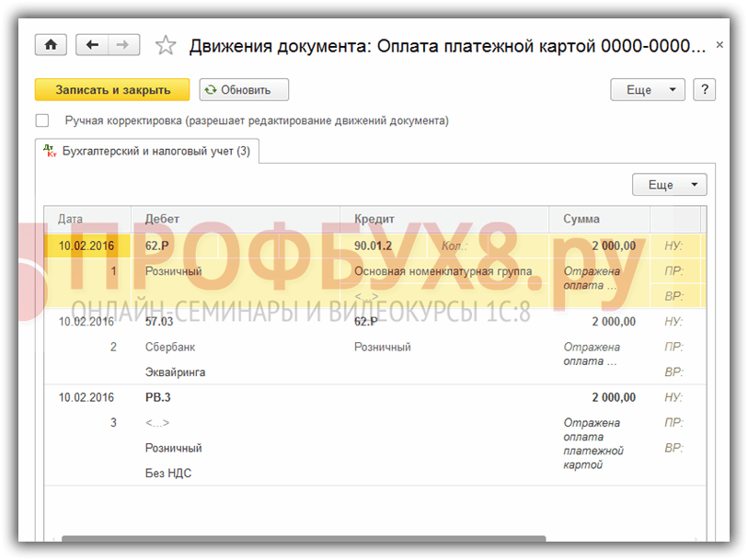The width and height of the screenshot is (748, 560).
Task: Expand the table's Еще dropdown menu
Action: [x=669, y=185]
